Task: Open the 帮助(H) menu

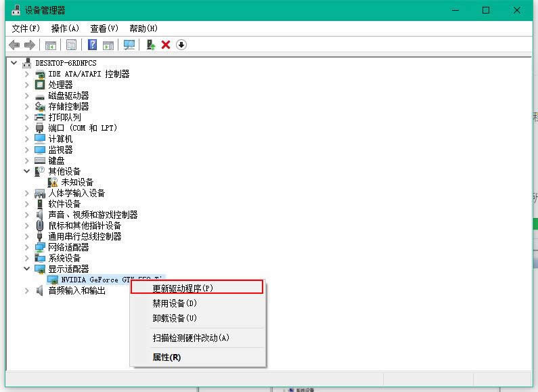Action: click(143, 28)
